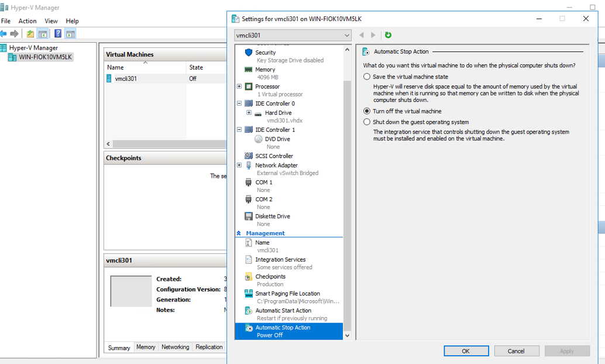Screen dimensions: 605x364
Task: Click the Automatic Start Action icon
Action: coord(249,310)
